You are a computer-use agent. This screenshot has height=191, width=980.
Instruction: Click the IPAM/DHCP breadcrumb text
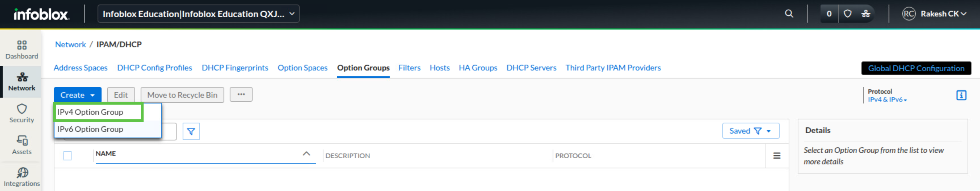coord(119,45)
